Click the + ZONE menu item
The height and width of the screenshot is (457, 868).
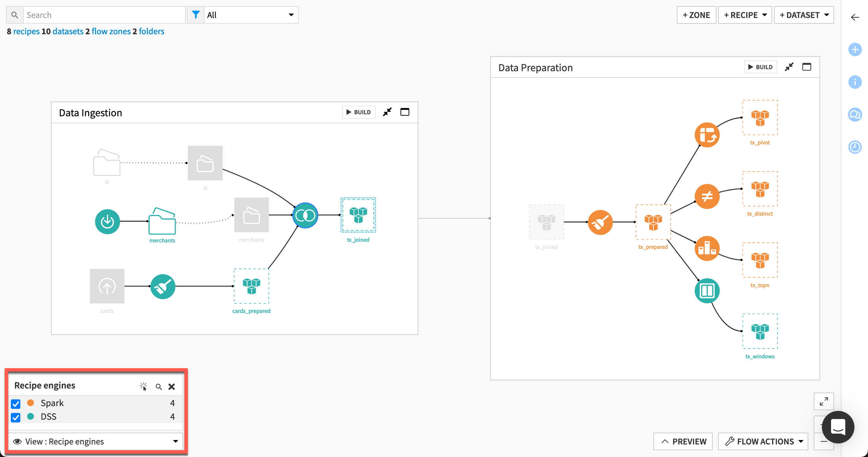coord(696,15)
